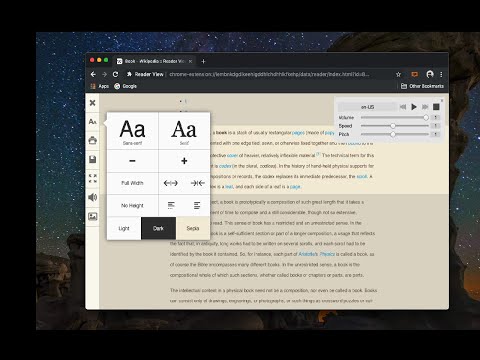Select the Serif font option
480x360 pixels.
coord(184,131)
